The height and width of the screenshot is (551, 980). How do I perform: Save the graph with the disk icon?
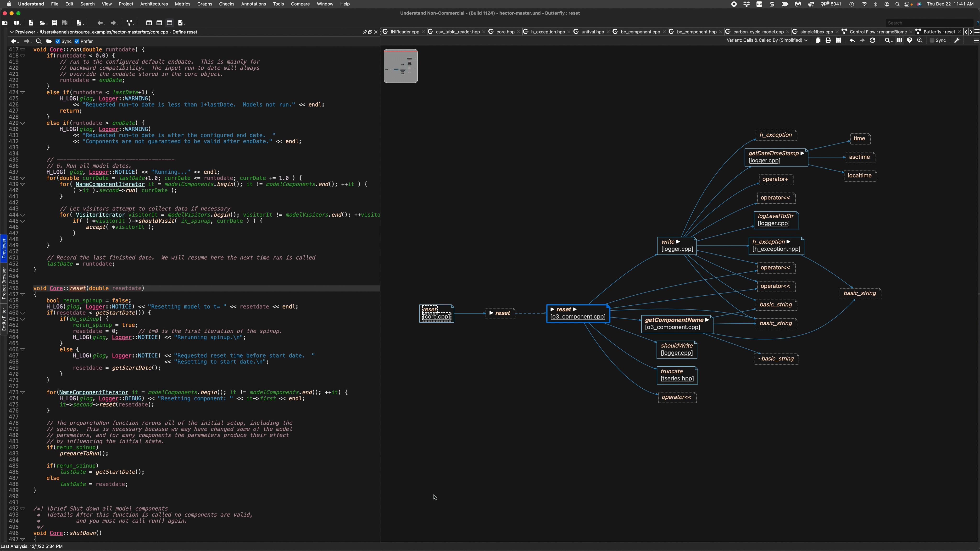coord(838,40)
